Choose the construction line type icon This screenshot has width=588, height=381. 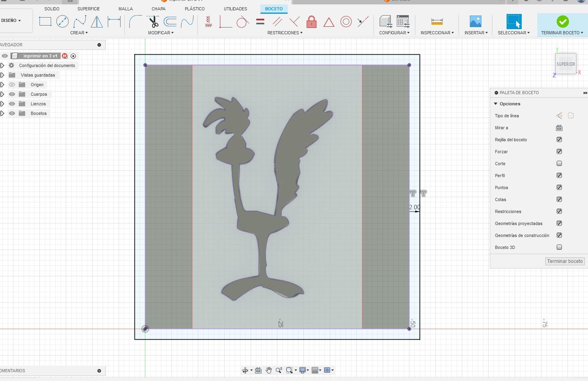[559, 116]
